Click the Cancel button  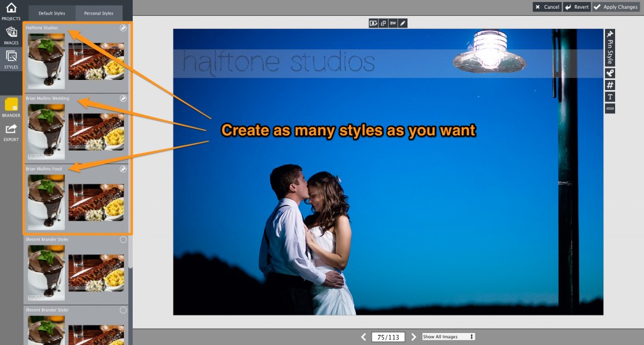(548, 7)
